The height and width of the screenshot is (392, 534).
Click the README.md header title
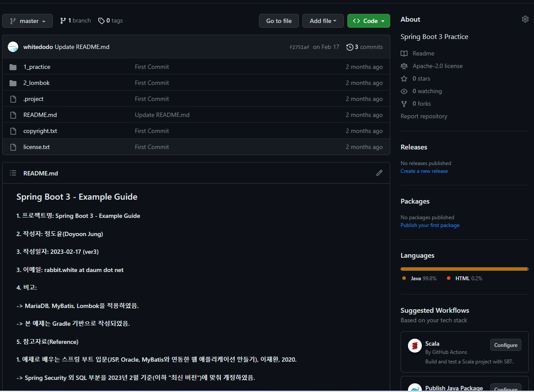click(41, 173)
